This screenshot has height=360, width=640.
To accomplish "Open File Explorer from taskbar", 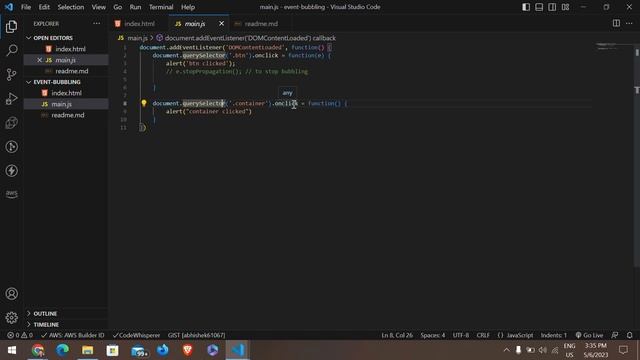I will pyautogui.click(x=87, y=350).
